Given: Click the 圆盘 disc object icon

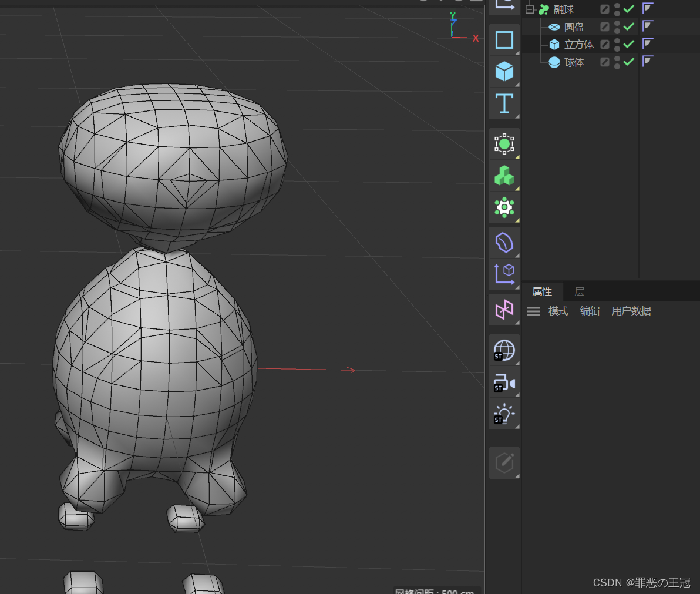Looking at the screenshot, I should (554, 27).
